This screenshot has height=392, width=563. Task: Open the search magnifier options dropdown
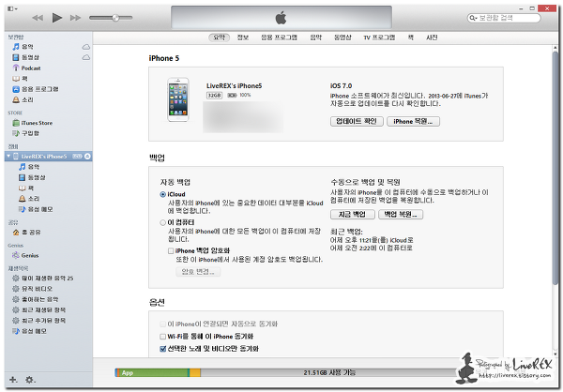coord(473,18)
